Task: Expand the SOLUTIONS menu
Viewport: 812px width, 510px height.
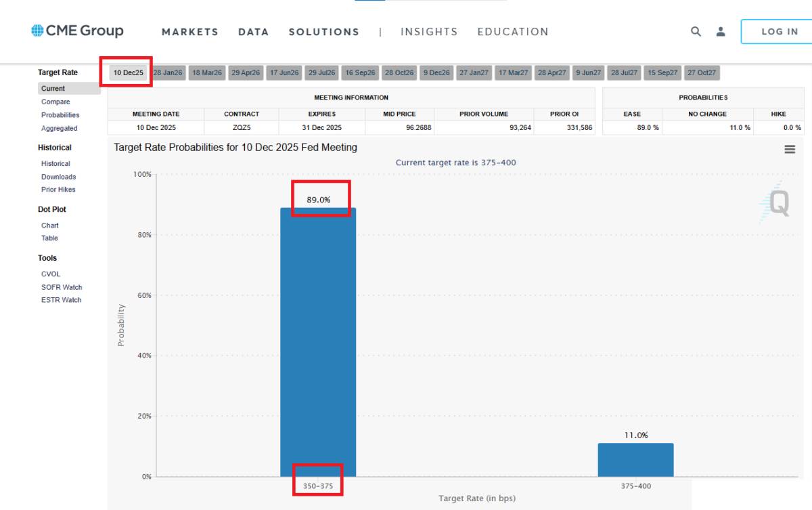Action: pos(324,32)
